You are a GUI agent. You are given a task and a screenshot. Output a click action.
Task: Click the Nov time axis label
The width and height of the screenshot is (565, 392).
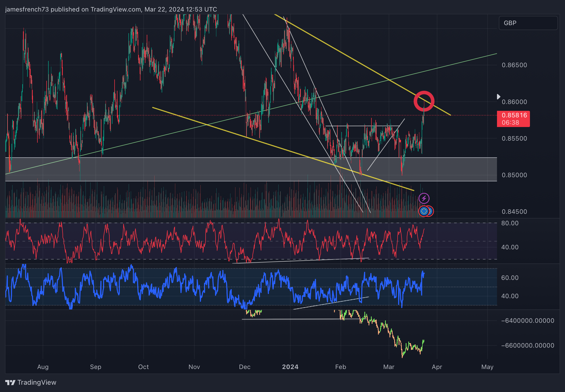tap(194, 367)
